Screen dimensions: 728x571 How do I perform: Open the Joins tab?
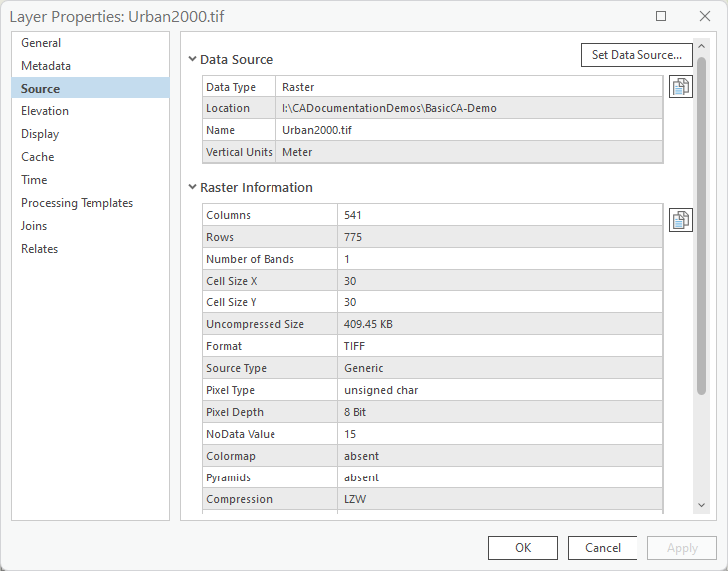coord(91,226)
